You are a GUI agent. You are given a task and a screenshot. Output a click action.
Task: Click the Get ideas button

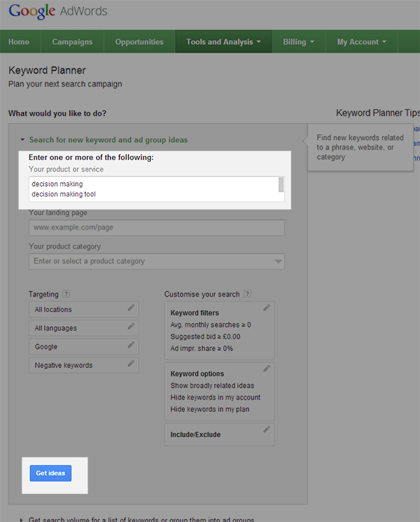pyautogui.click(x=50, y=473)
